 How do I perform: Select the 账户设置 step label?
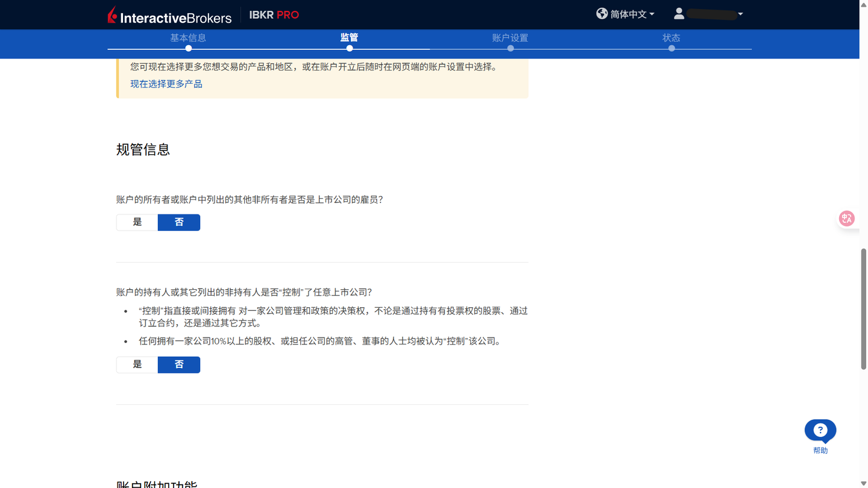511,37
